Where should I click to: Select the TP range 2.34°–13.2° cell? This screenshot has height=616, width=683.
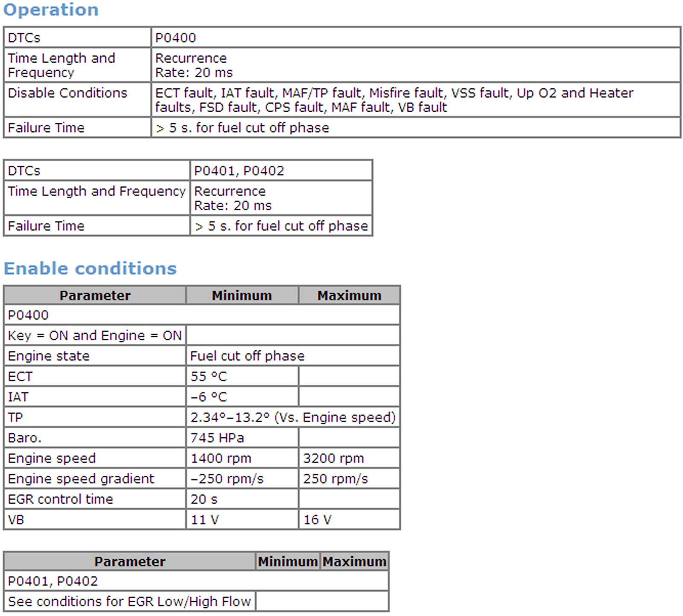pos(293,417)
